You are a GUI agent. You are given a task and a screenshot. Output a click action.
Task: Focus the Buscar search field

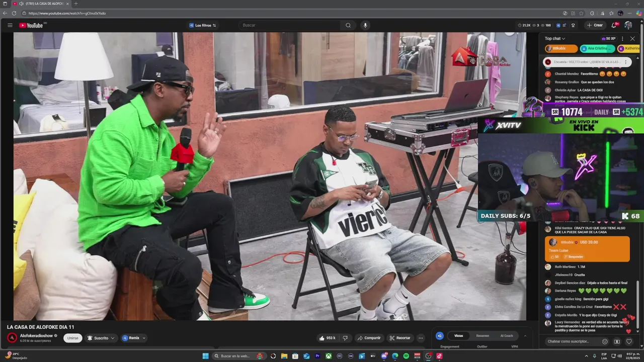tap(291, 25)
